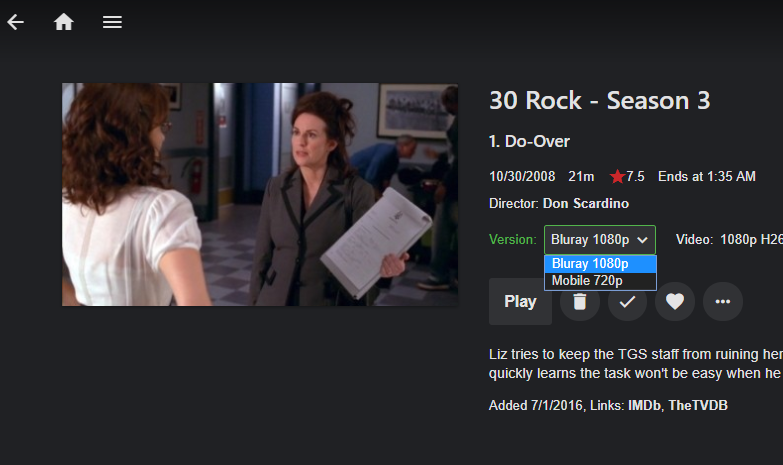Expand the Version dropdown chevron
This screenshot has height=465, width=783.
point(642,240)
